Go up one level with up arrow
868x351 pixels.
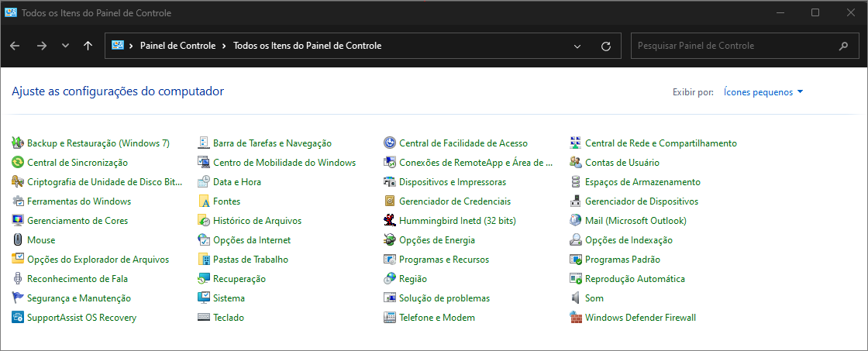(x=88, y=46)
